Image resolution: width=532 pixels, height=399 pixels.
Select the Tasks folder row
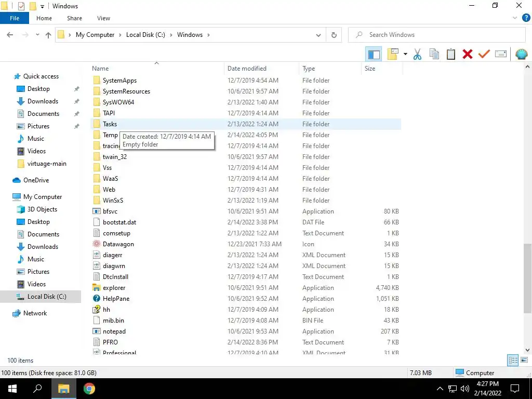246,124
